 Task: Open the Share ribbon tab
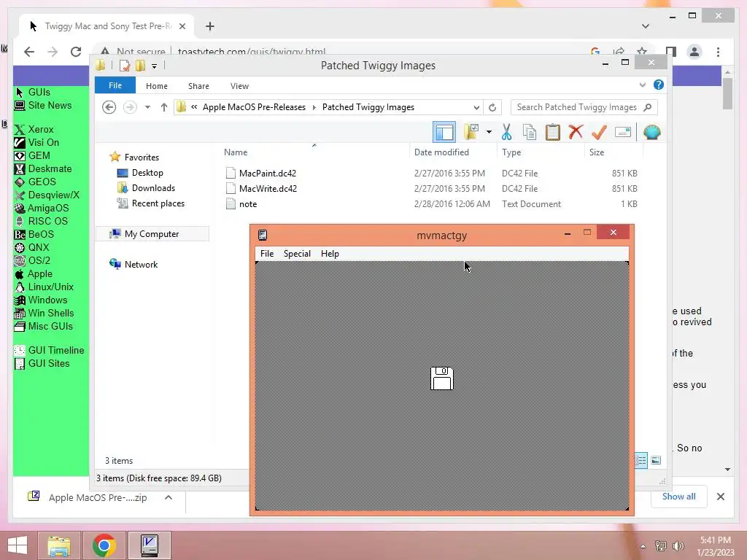(x=198, y=86)
